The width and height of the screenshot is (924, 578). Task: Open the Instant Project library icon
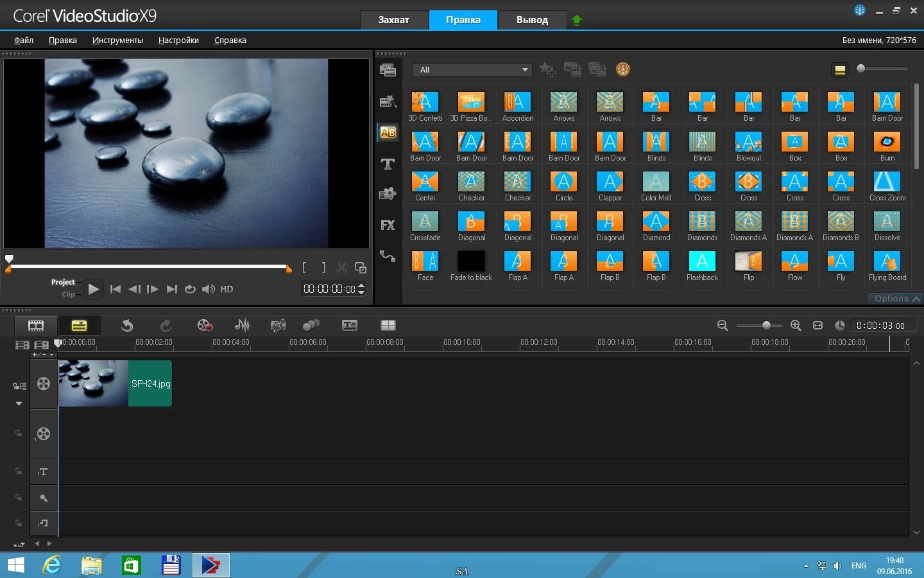(388, 101)
